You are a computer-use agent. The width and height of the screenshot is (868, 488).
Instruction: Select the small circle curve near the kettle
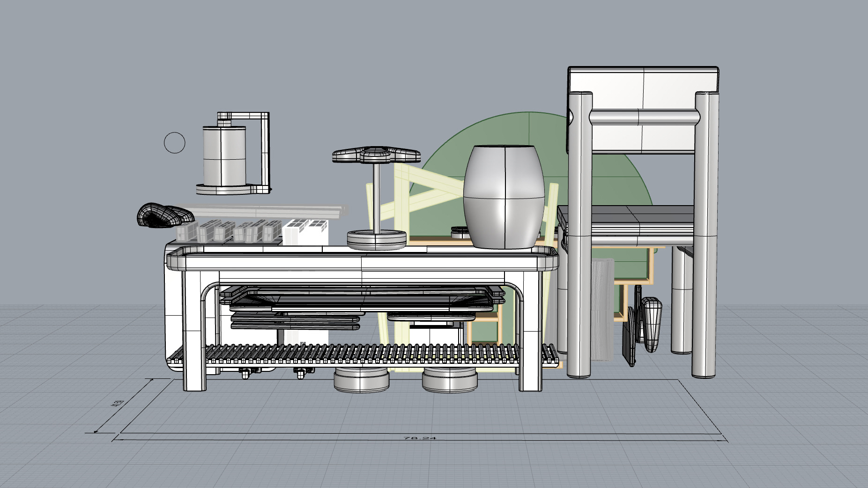coord(175,142)
